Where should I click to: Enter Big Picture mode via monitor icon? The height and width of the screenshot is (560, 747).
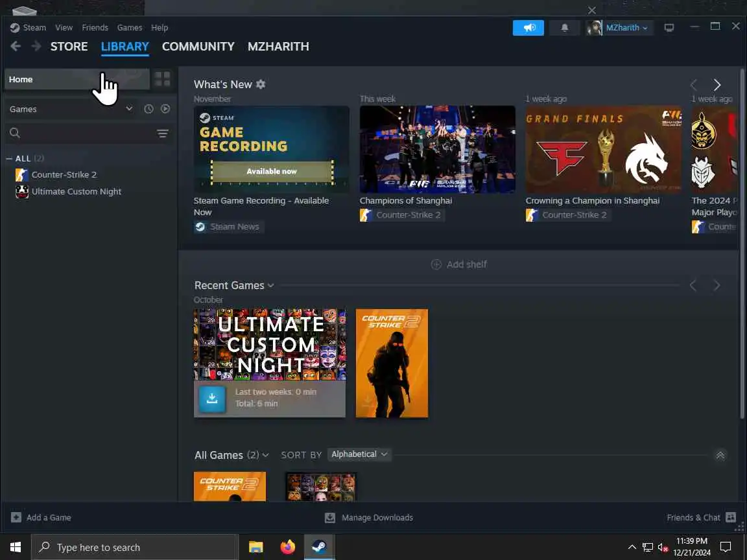[x=669, y=28]
